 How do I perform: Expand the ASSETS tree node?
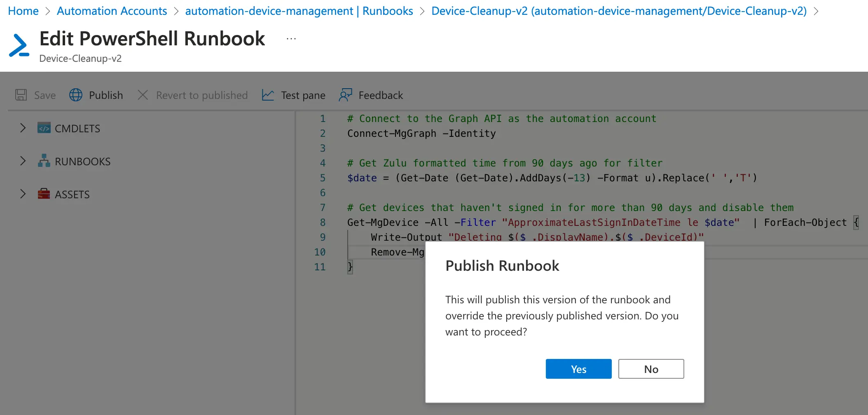click(23, 194)
